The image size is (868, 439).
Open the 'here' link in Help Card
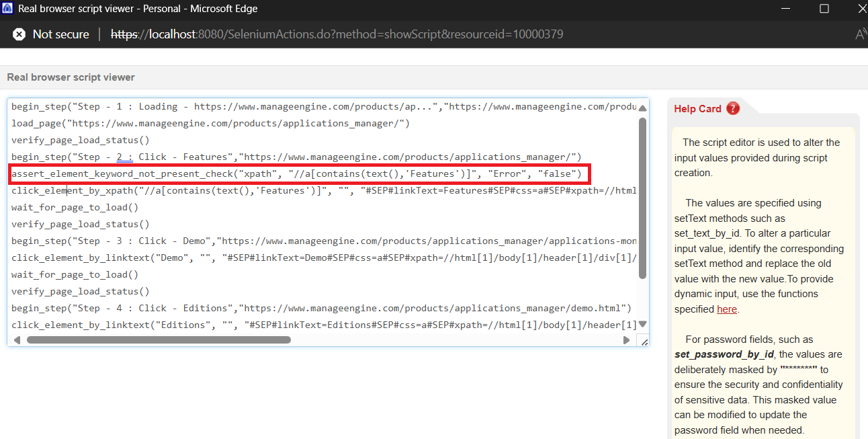coord(727,309)
